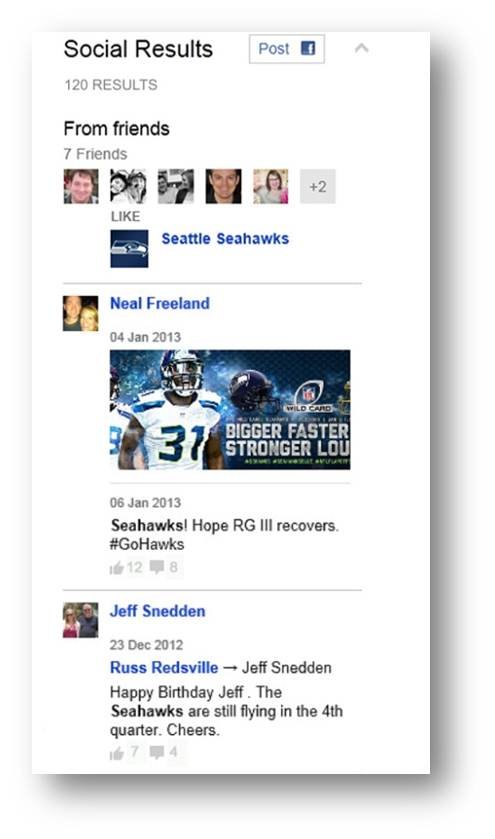Click the Post to Facebook button
This screenshot has width=495, height=839.
click(287, 49)
